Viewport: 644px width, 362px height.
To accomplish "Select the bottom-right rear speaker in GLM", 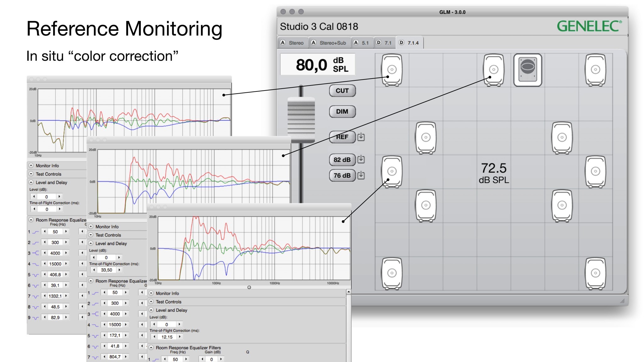I will point(596,273).
